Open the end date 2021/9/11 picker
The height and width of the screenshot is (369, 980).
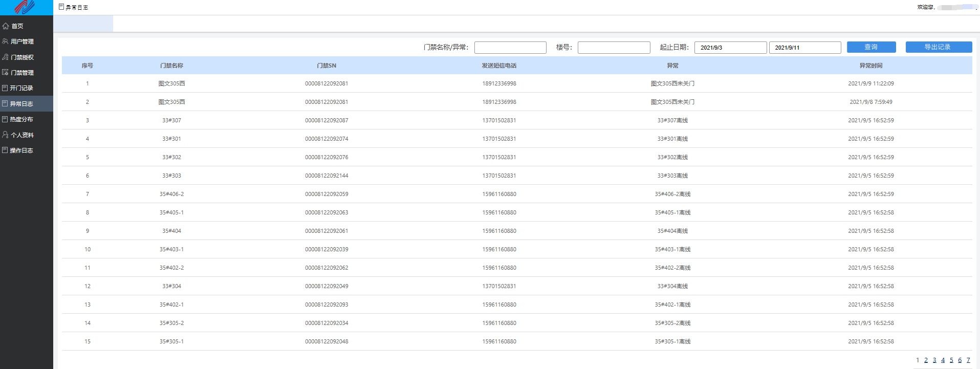(804, 48)
